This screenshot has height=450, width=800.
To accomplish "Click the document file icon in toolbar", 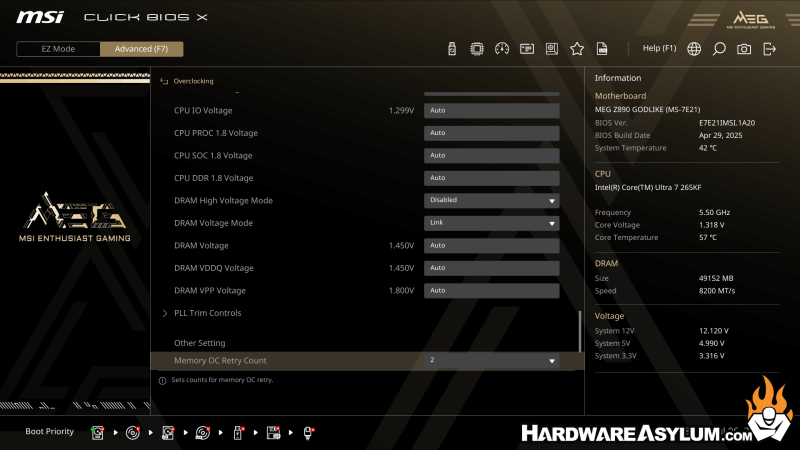I will click(602, 49).
